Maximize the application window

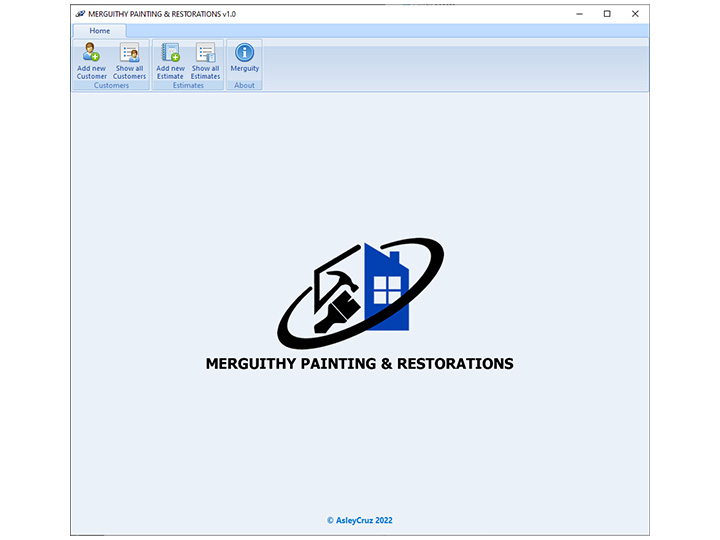(x=606, y=14)
